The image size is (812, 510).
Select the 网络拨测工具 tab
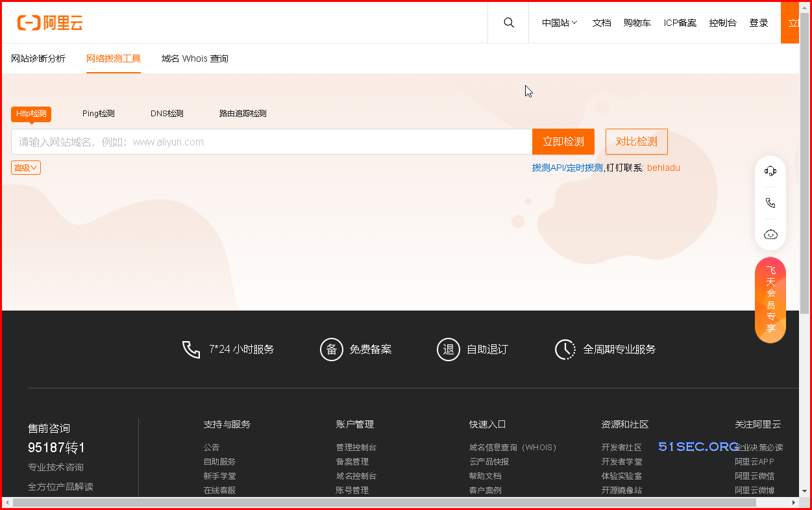click(x=114, y=58)
